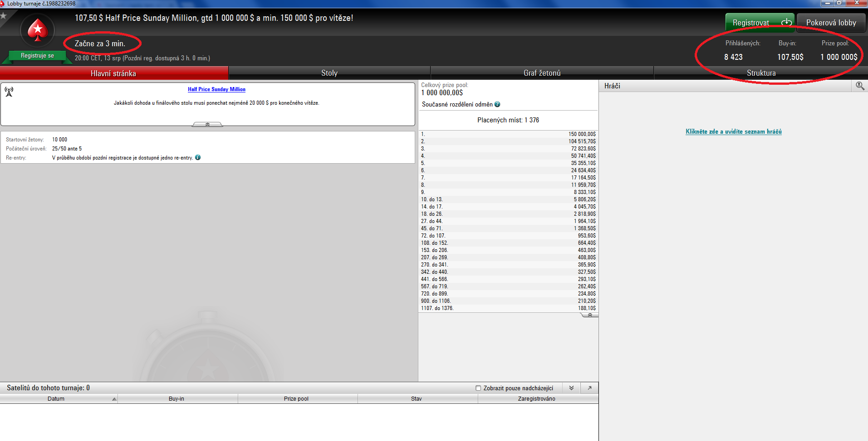Click Celkový prize pool 1 000 000,00$
The height and width of the screenshot is (441, 868).
442,93
